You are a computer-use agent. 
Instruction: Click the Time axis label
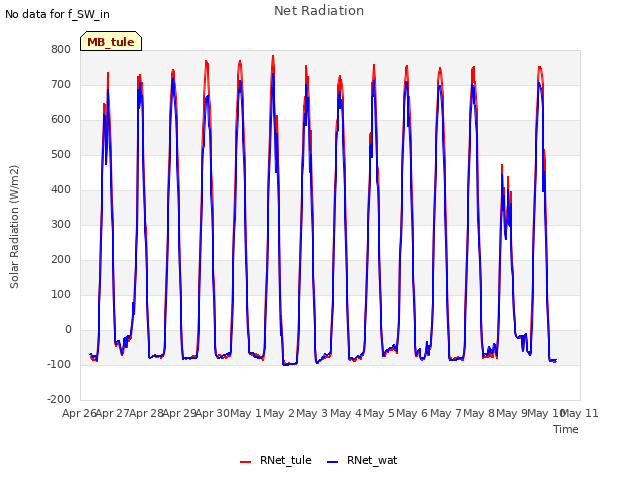(x=566, y=429)
